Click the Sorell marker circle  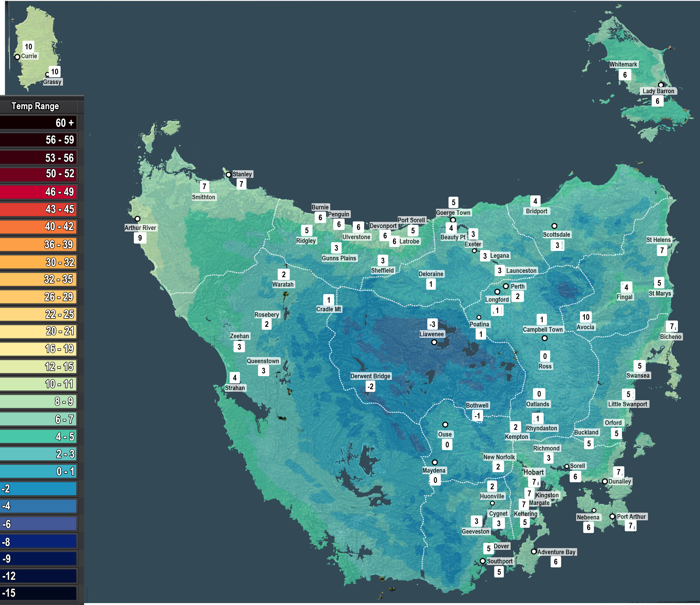[567, 466]
